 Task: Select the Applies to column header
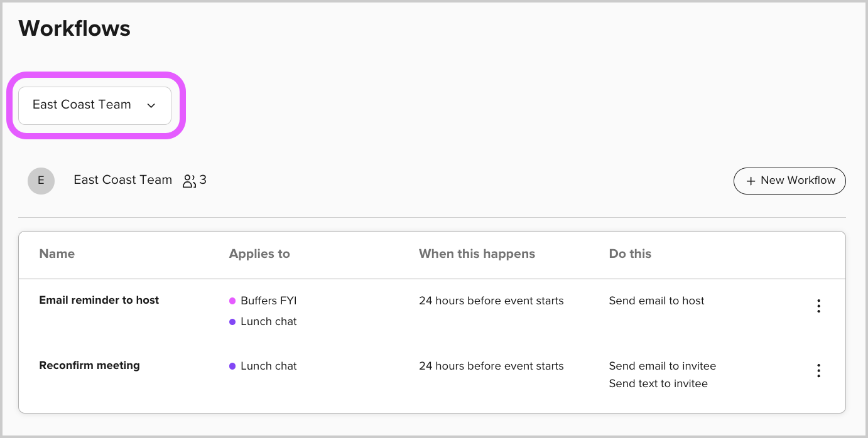pyautogui.click(x=259, y=254)
